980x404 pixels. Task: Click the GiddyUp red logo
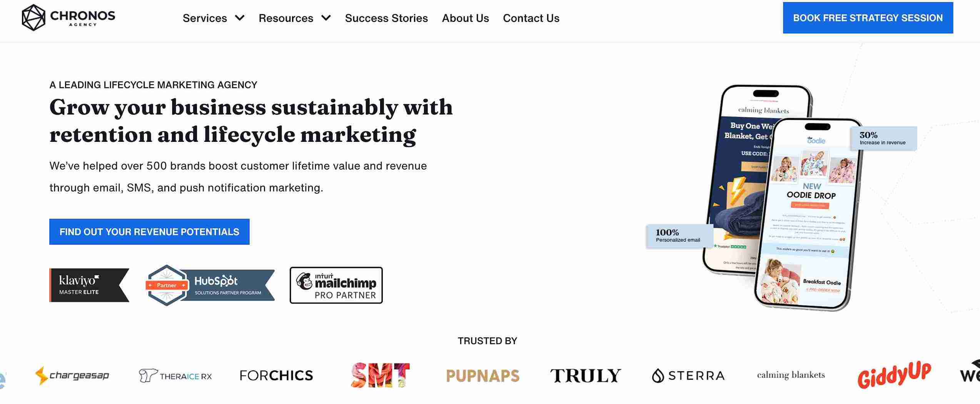(x=894, y=374)
